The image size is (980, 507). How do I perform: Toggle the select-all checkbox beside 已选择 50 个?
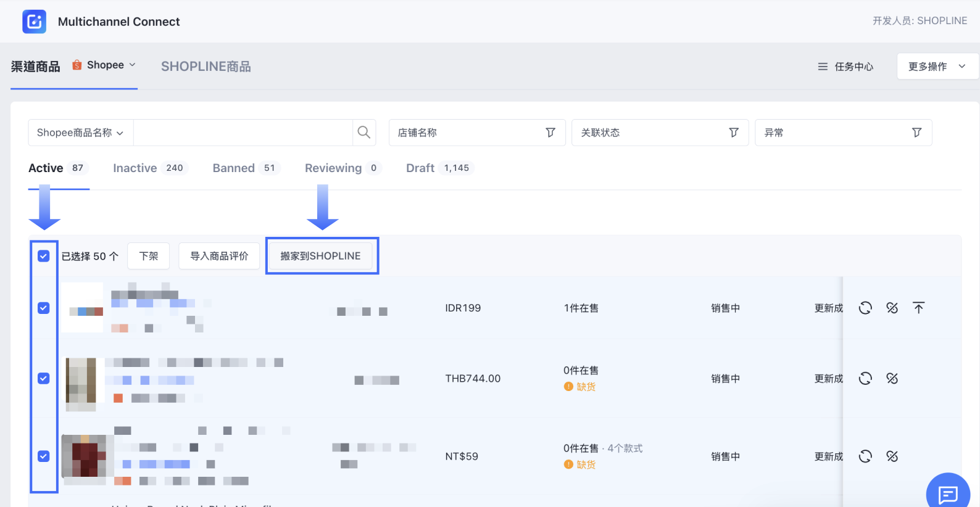[43, 256]
